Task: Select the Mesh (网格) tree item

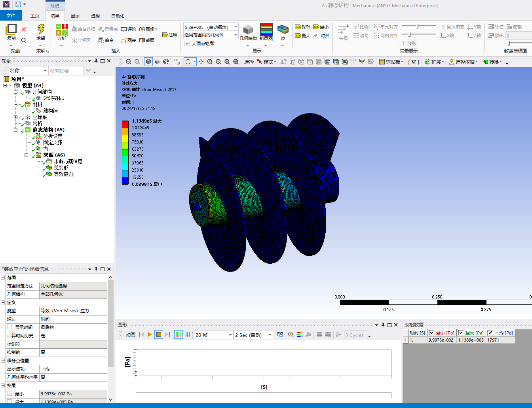Action: click(x=37, y=123)
